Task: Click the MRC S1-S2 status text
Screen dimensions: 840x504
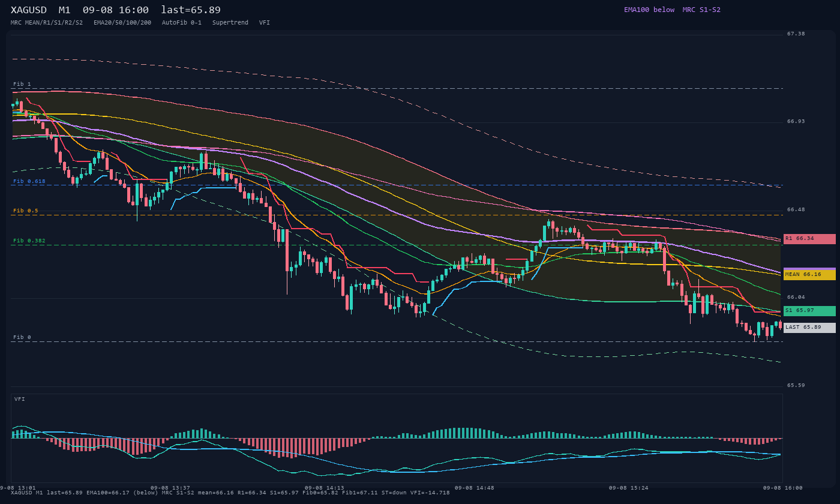Action: [x=701, y=10]
